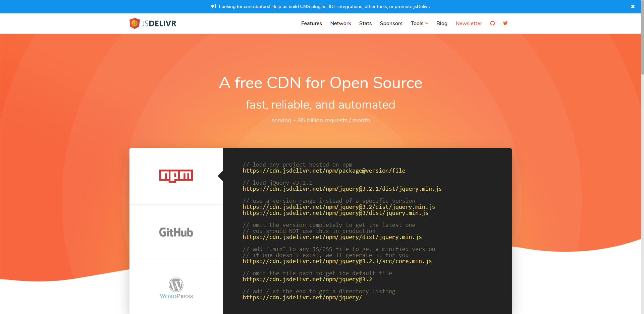
Task: Open the Network nav link
Action: click(340, 23)
